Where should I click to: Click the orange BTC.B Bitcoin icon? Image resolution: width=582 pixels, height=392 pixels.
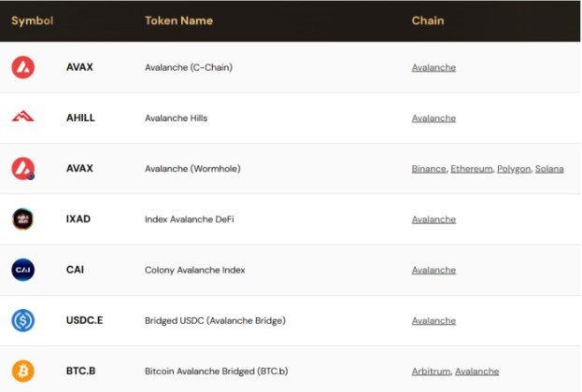[x=22, y=371]
